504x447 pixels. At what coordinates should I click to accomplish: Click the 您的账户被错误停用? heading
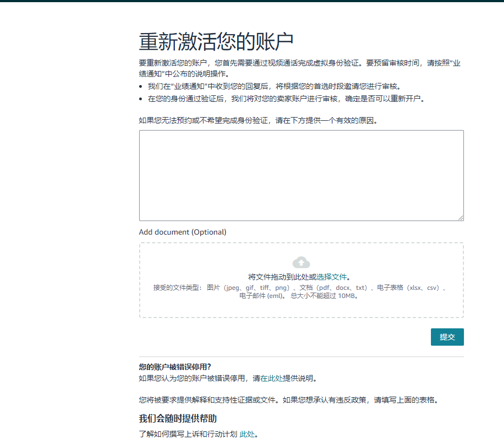click(x=175, y=367)
